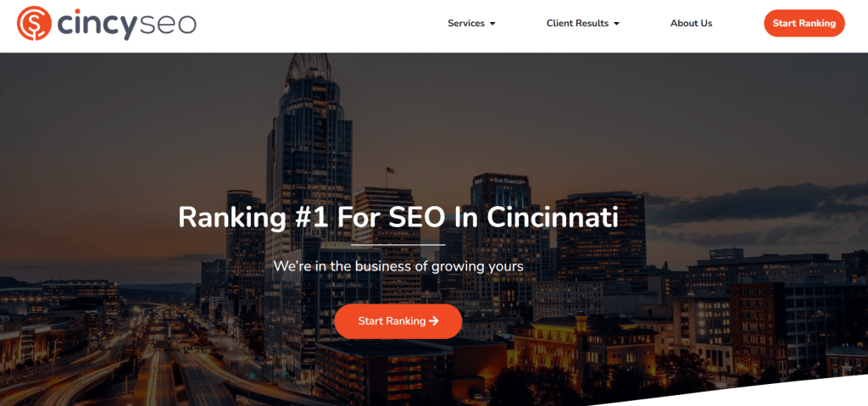The image size is (868, 406).
Task: Click the orange circular cincyseo logo icon
Action: [x=34, y=23]
